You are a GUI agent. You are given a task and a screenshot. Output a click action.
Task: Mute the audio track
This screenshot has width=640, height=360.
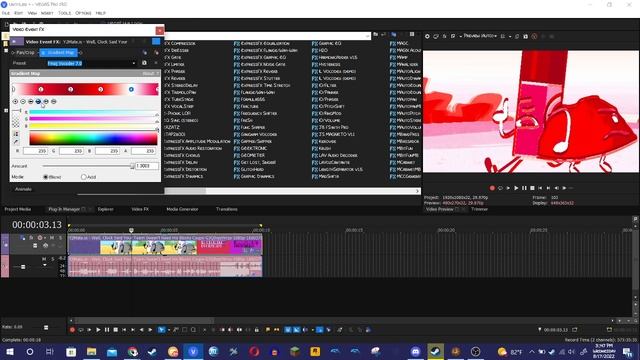(x=44, y=259)
